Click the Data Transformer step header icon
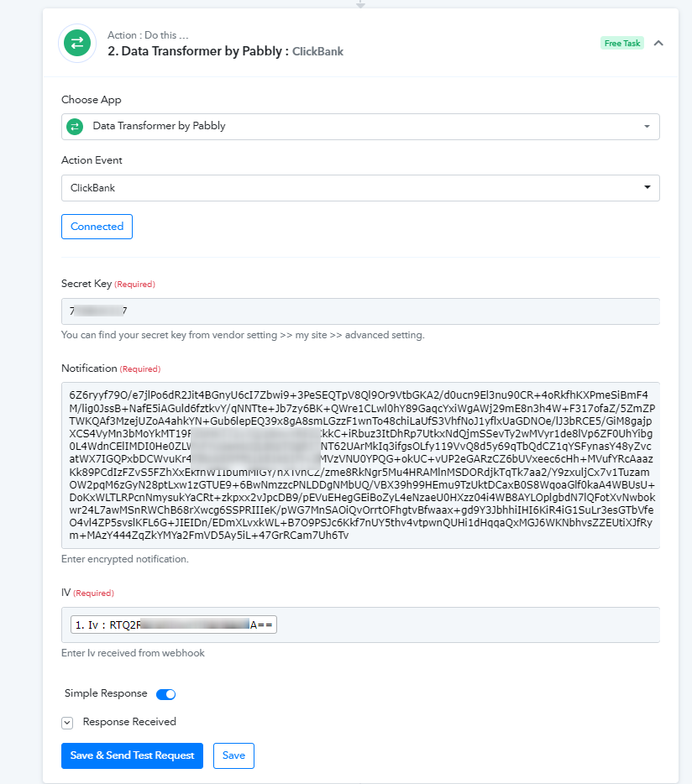This screenshot has height=784, width=692. point(77,43)
